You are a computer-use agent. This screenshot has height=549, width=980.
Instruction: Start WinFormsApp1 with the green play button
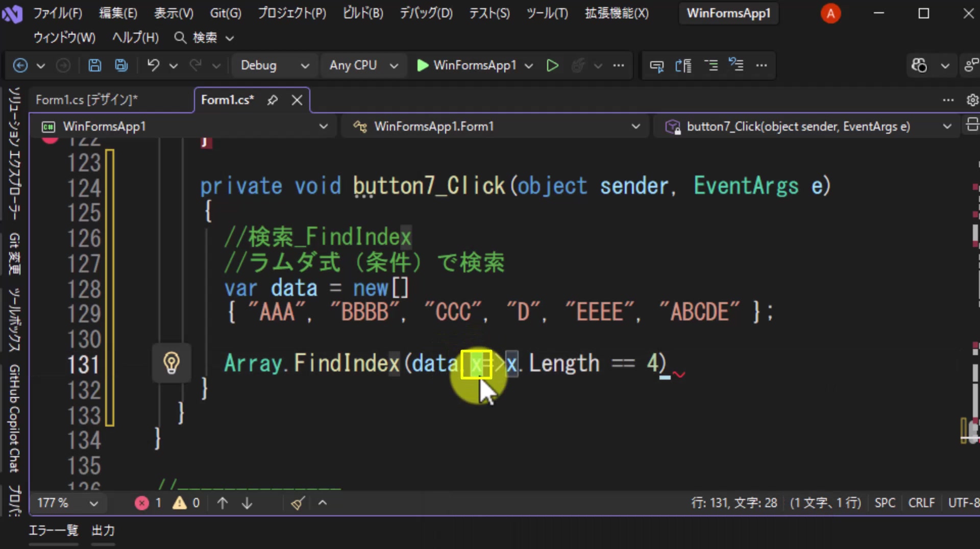467,65
